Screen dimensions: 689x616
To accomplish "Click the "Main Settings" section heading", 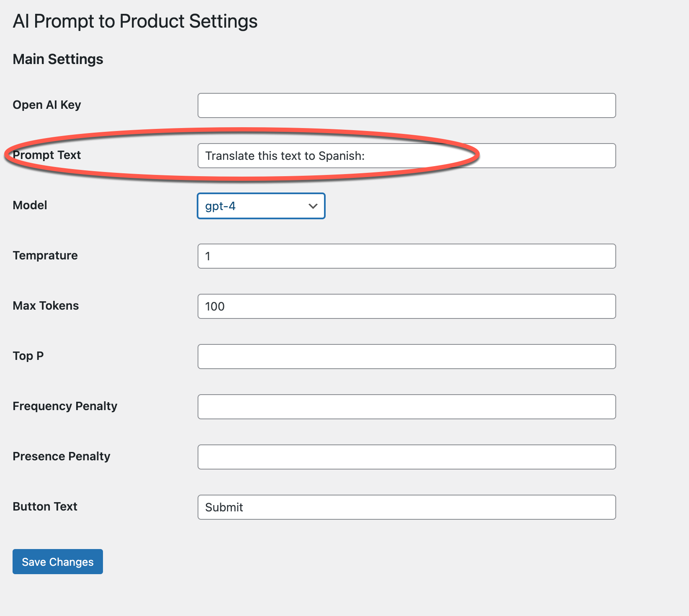I will (x=58, y=59).
